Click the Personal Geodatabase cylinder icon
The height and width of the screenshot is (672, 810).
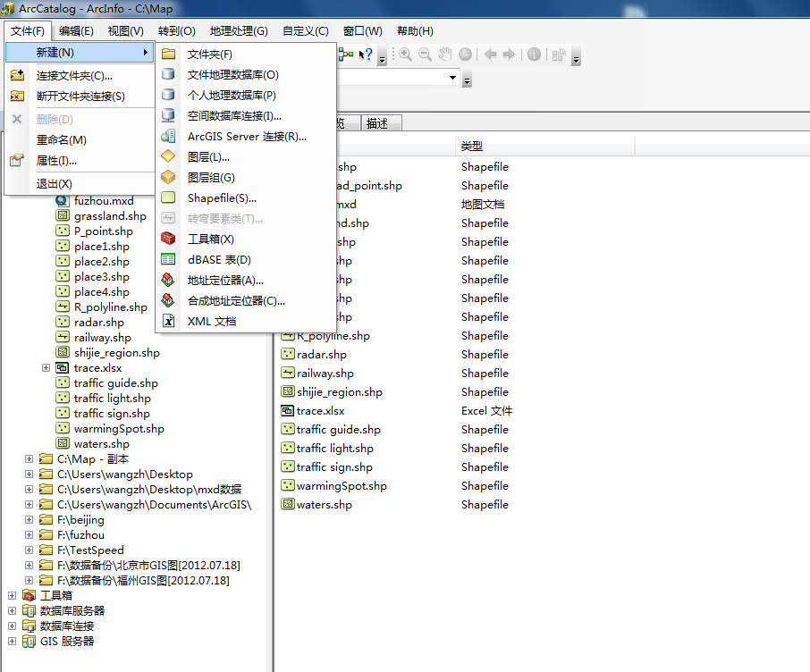[168, 95]
